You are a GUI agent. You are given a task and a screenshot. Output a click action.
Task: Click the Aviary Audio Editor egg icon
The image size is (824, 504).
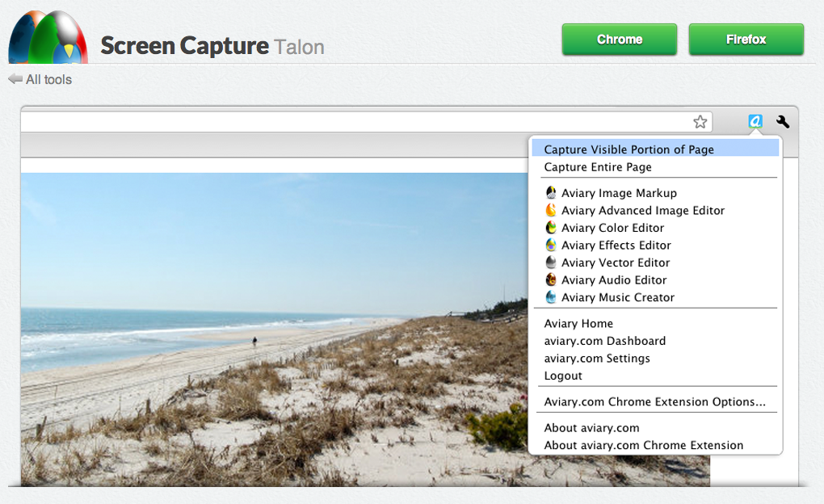[x=551, y=279]
